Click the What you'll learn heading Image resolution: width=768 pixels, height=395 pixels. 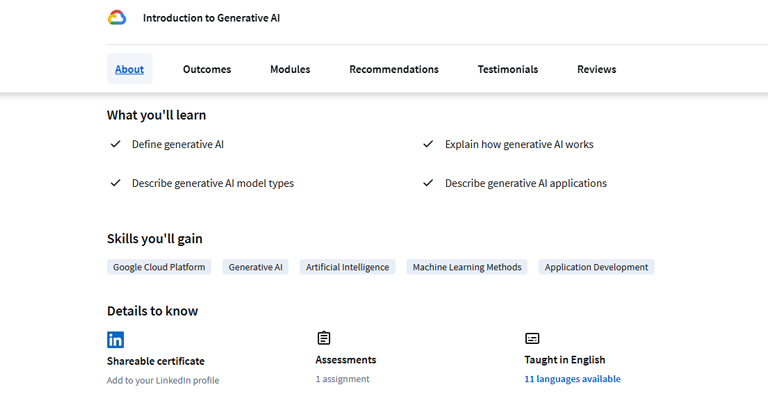pos(156,115)
